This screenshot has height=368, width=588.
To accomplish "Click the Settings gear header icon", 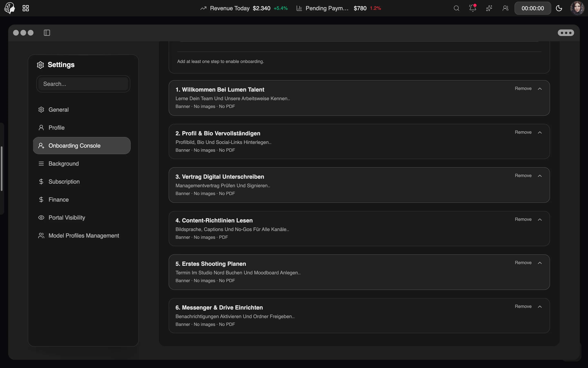I will (40, 65).
